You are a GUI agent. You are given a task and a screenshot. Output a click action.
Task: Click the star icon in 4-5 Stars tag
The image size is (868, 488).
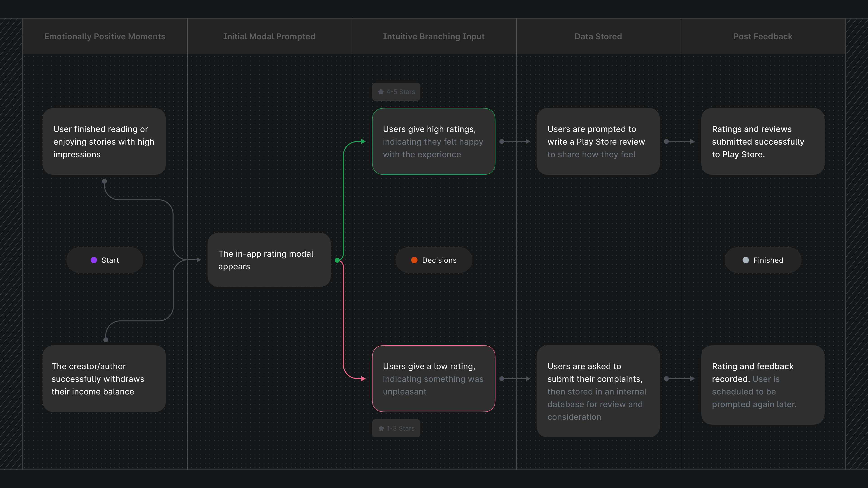click(381, 91)
